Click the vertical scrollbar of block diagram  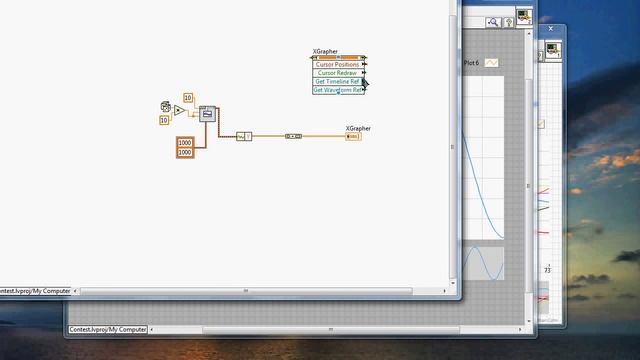click(x=452, y=147)
